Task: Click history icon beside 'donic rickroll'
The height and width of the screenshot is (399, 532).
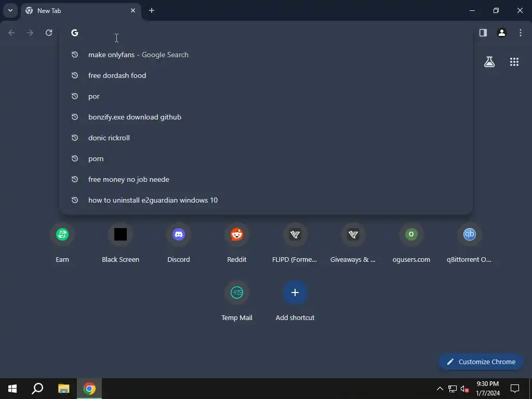Action: click(x=75, y=138)
